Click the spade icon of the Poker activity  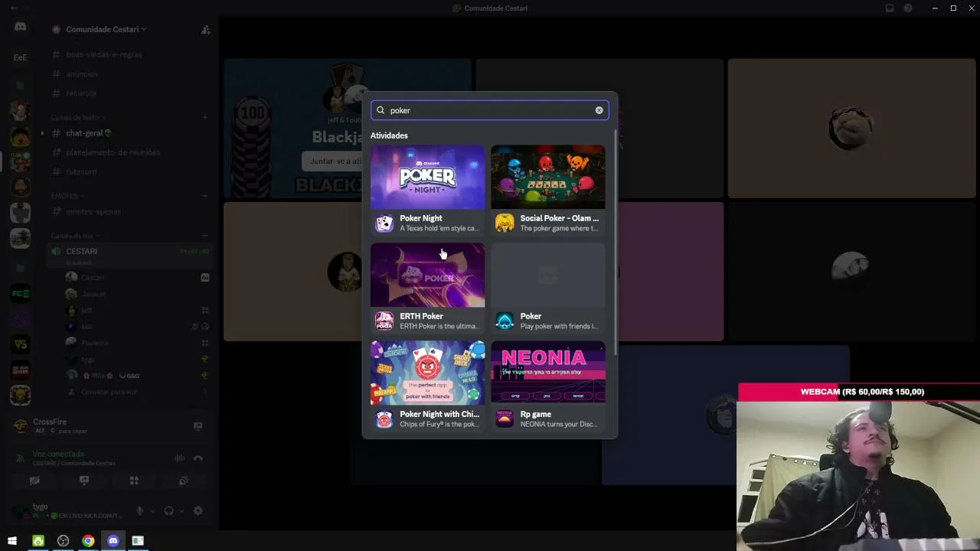pyautogui.click(x=505, y=321)
